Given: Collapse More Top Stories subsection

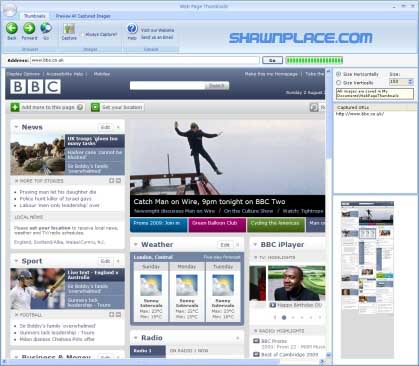Looking at the screenshot, I should [x=16, y=181].
